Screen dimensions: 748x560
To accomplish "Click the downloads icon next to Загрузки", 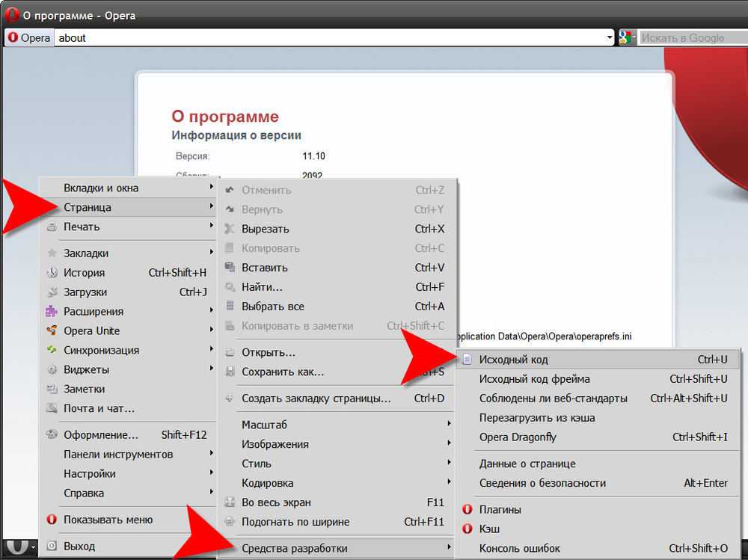I will [52, 292].
